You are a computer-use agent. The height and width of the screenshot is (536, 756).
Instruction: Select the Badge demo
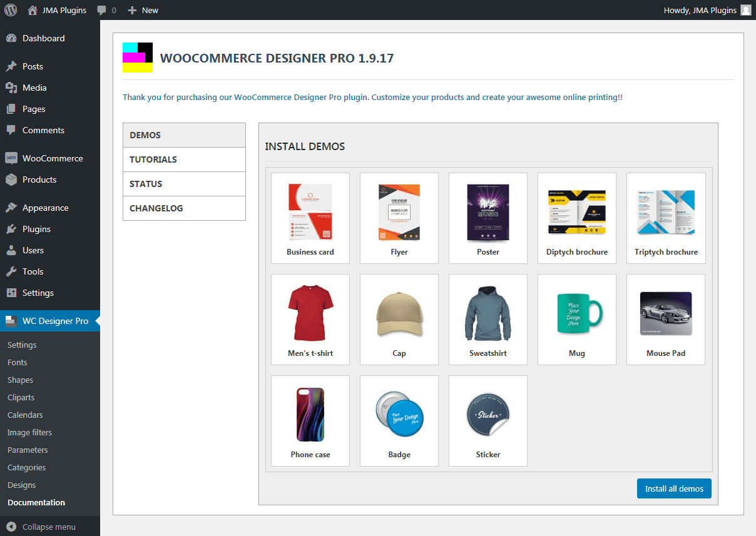click(x=399, y=421)
